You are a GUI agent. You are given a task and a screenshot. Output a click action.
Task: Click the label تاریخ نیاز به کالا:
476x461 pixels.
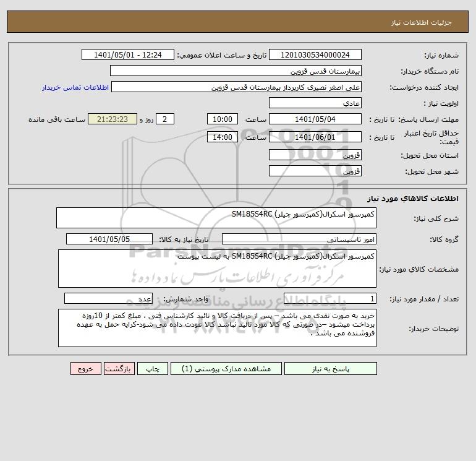point(184,239)
